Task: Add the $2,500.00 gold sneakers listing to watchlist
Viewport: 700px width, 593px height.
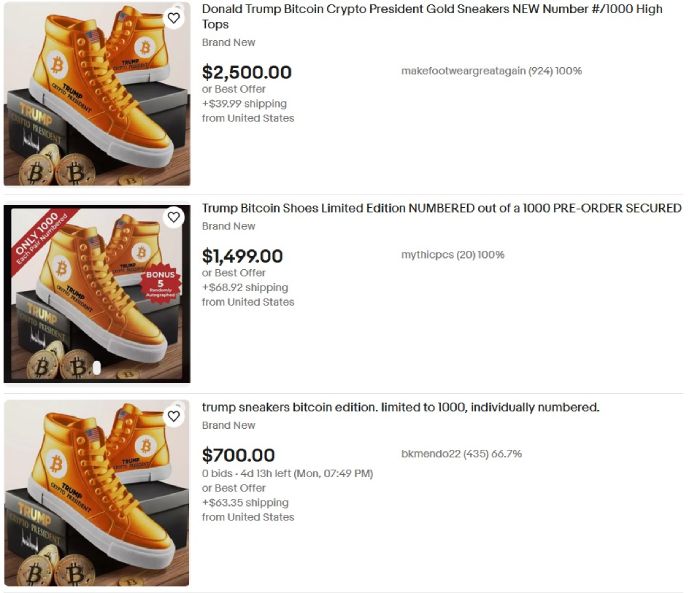Action: pyautogui.click(x=174, y=18)
